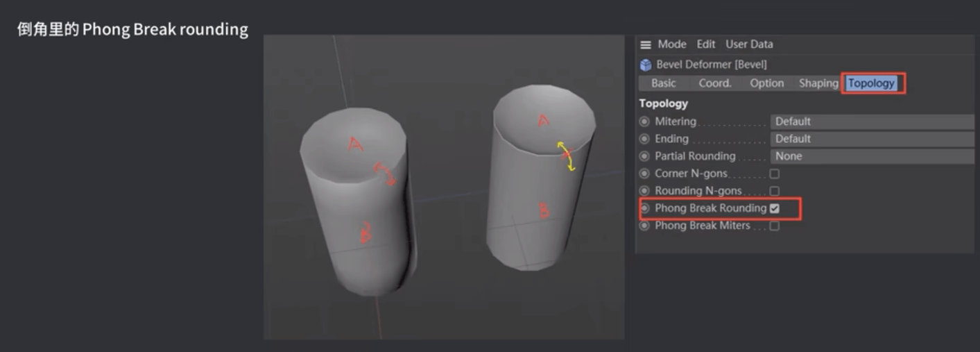980x352 pixels.
Task: Enable the Phong Break Miters checkbox
Action: tap(774, 226)
